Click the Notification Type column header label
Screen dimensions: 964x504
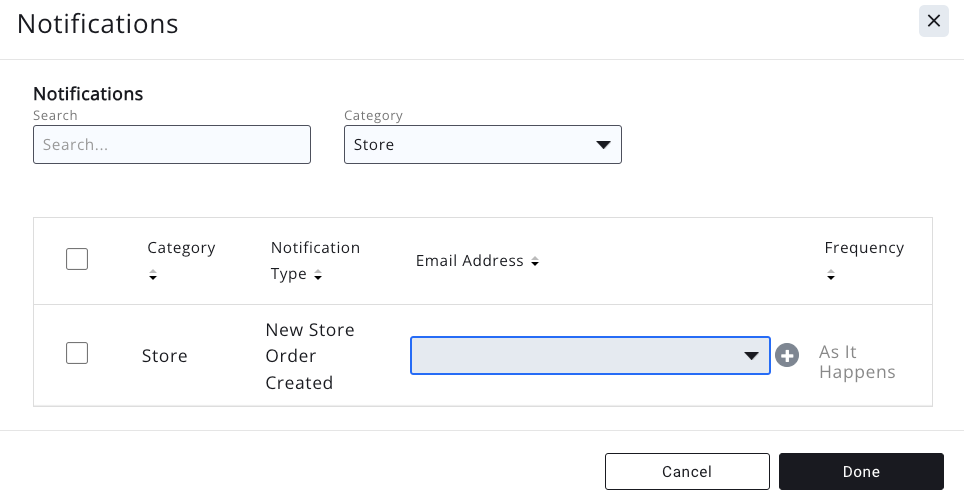pyautogui.click(x=315, y=248)
